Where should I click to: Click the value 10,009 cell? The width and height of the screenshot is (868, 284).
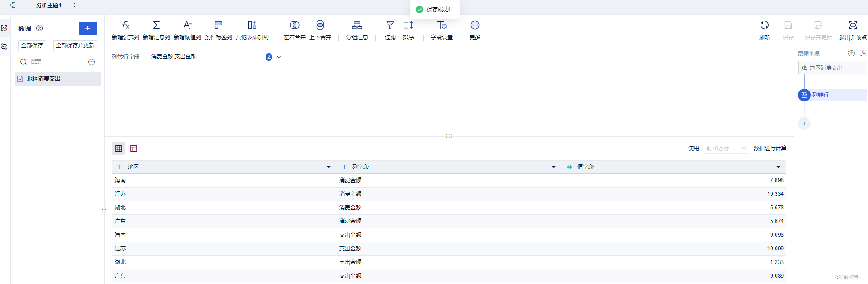674,248
